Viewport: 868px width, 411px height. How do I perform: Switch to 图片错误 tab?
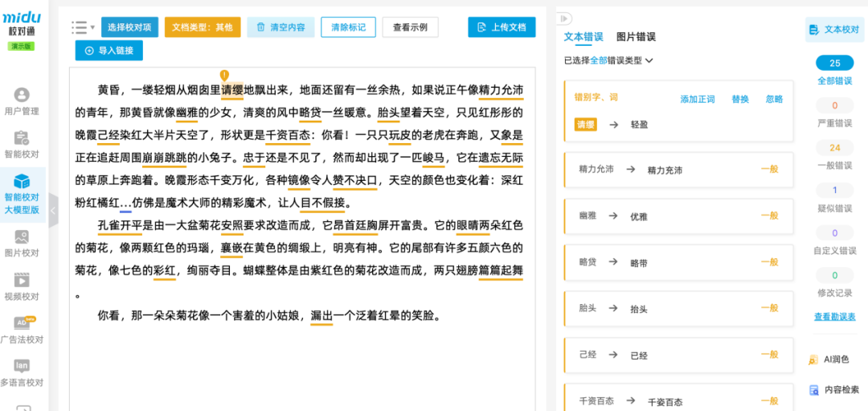point(636,37)
